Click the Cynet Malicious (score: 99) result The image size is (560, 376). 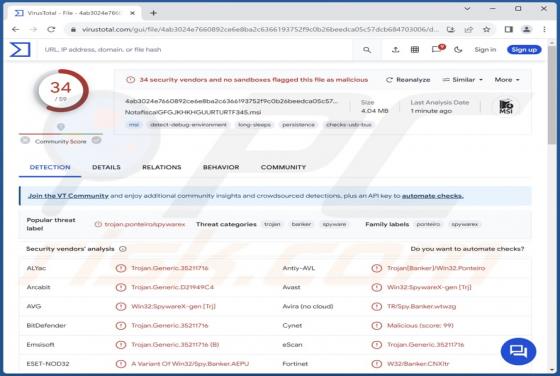tap(420, 325)
